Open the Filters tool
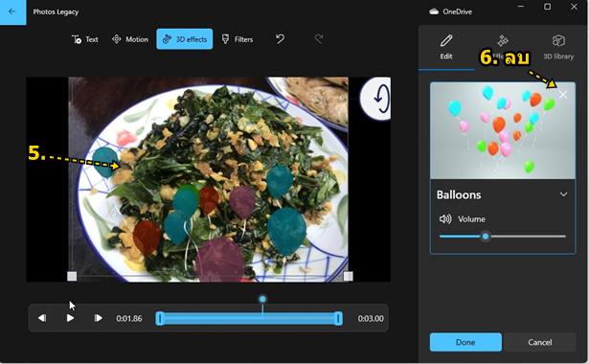589x364 pixels. tap(237, 39)
